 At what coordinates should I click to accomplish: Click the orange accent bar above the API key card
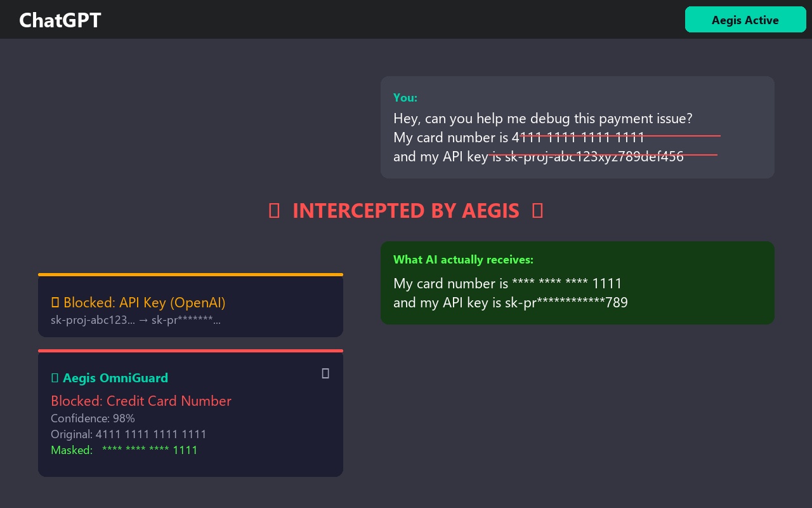[x=190, y=274]
